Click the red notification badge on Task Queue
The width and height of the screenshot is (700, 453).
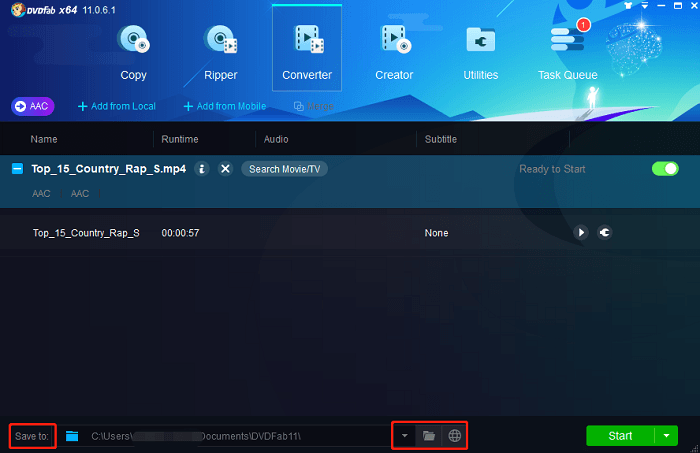583,25
